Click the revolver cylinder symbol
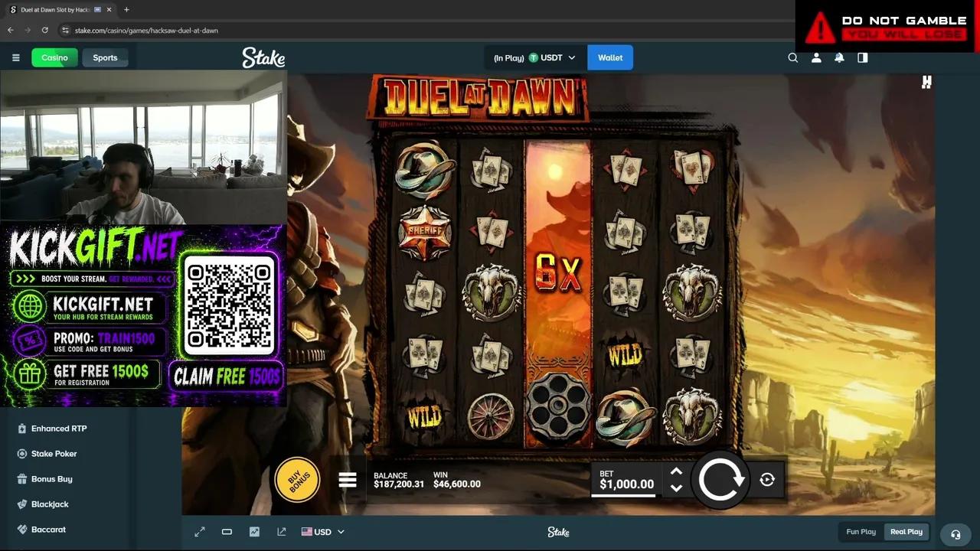Viewport: 980px width, 551px height. click(558, 407)
